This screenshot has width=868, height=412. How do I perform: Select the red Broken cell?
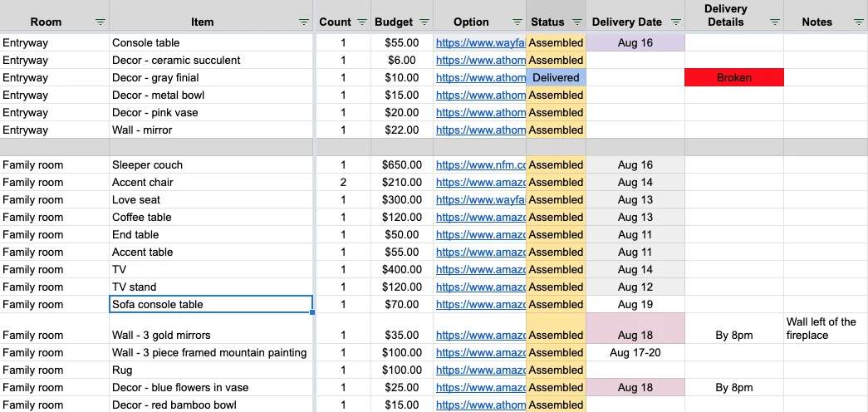pyautogui.click(x=734, y=77)
